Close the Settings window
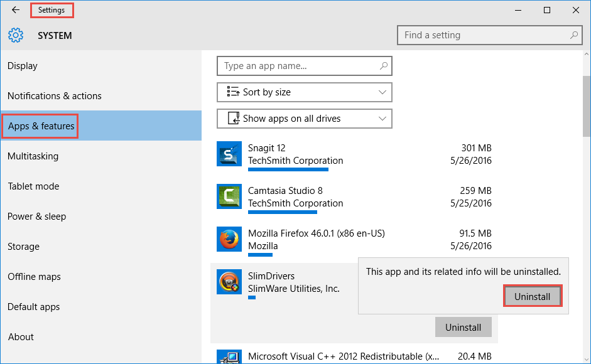Viewport: 591px width, 364px height. click(x=575, y=10)
